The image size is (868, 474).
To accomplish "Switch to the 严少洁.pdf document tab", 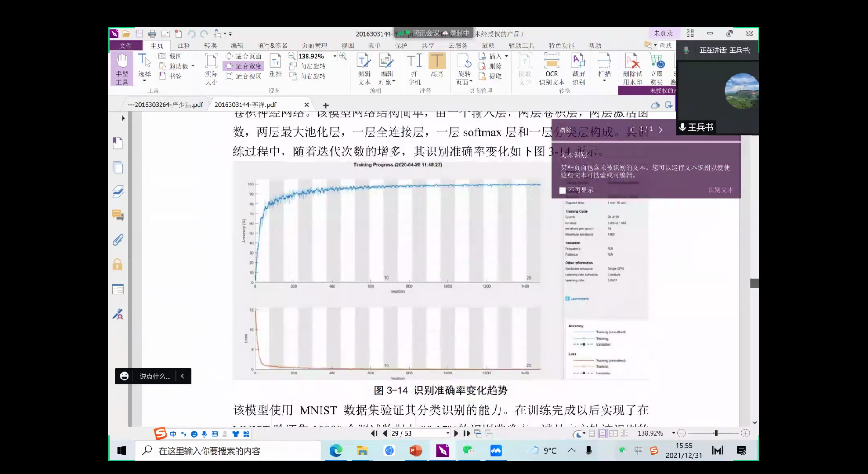I will (165, 104).
